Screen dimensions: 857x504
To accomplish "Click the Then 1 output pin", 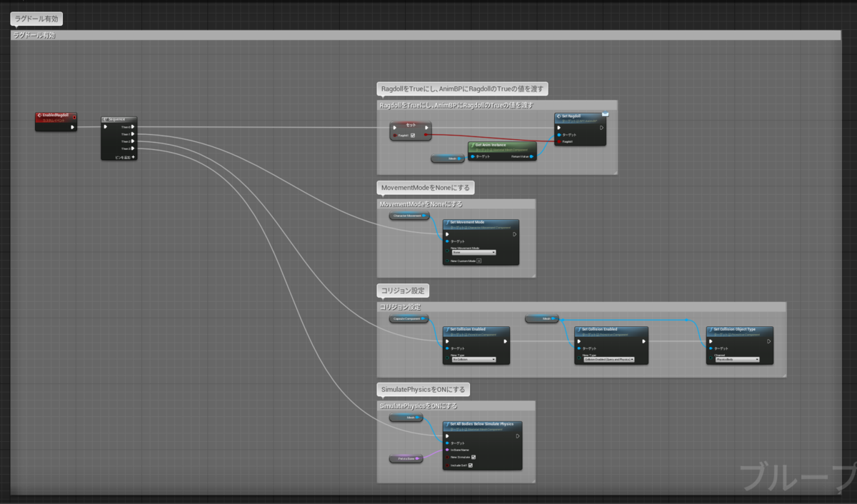I will (x=133, y=134).
